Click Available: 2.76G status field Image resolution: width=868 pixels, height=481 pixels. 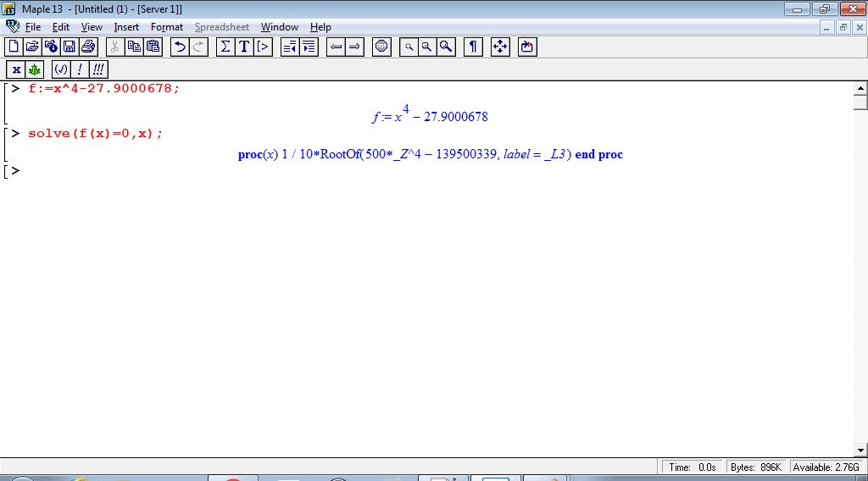pyautogui.click(x=826, y=467)
